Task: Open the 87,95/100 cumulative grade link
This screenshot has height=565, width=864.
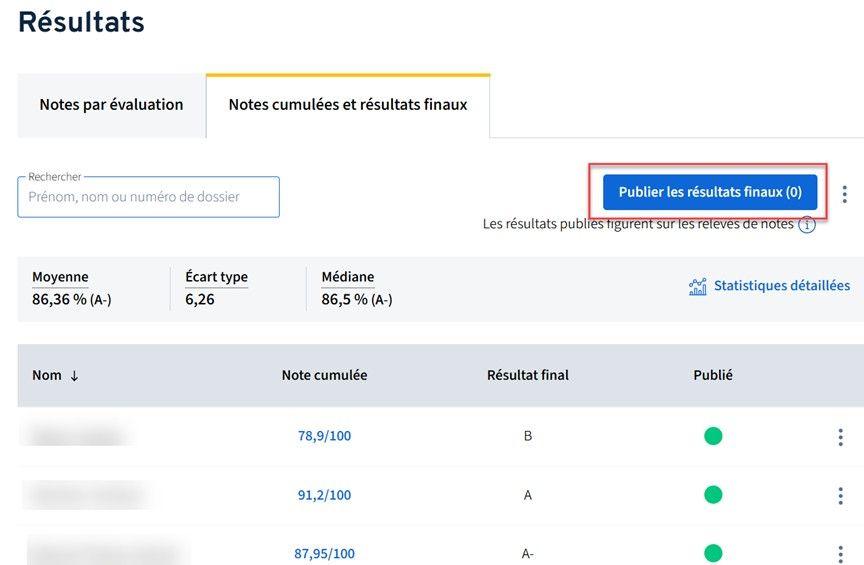Action: (324, 553)
